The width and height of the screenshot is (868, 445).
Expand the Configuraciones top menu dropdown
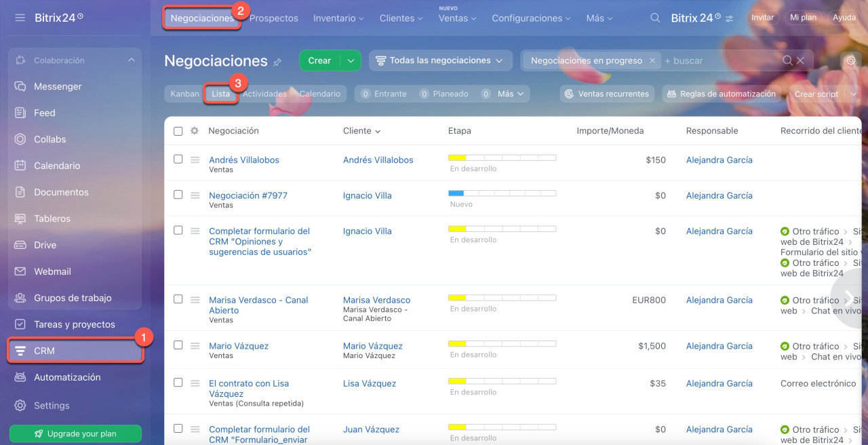[x=532, y=18]
